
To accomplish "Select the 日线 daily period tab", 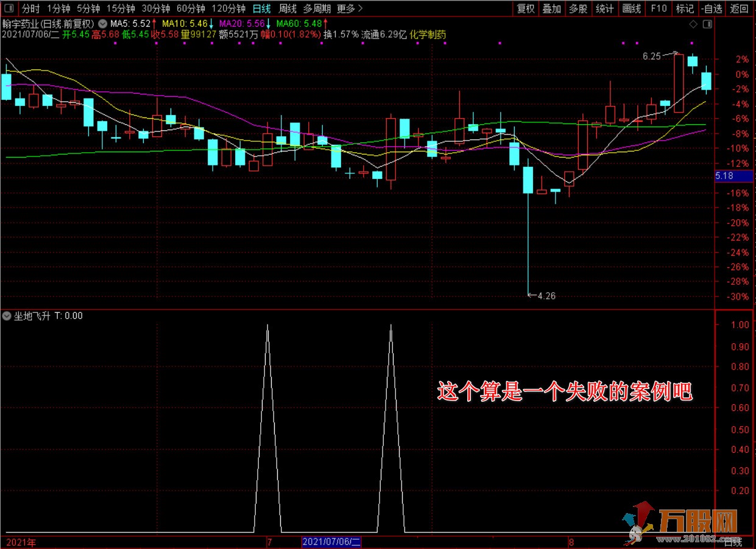I will pos(262,9).
